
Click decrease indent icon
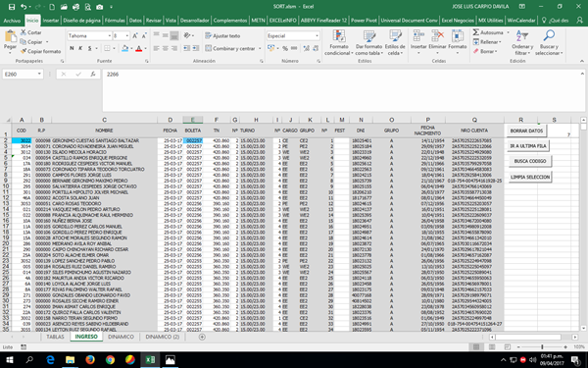pos(186,48)
